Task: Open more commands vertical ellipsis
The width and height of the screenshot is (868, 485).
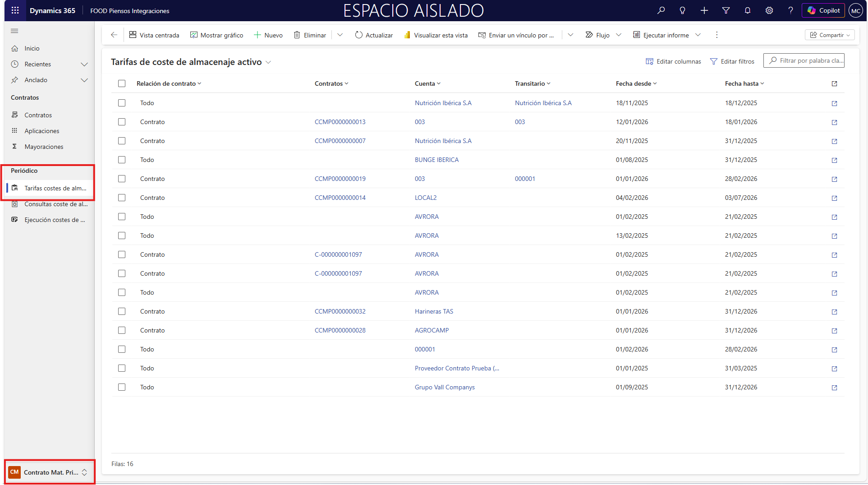Action: click(716, 35)
